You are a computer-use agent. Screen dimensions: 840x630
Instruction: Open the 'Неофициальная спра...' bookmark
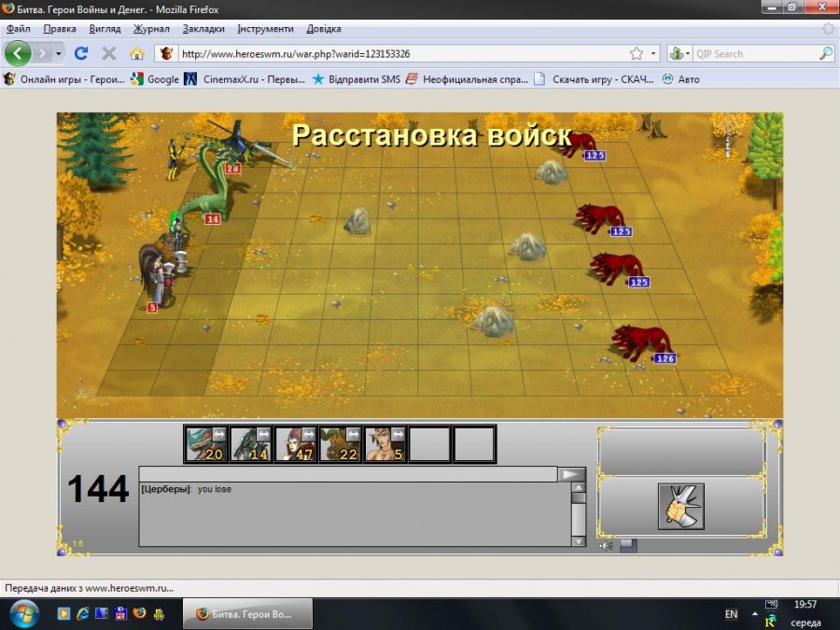[467, 79]
